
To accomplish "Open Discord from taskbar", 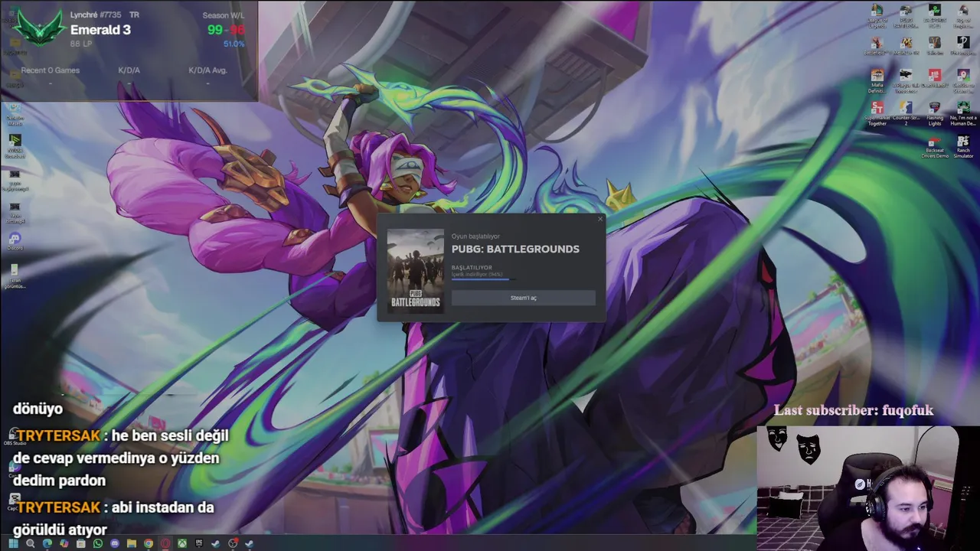I will coord(115,543).
